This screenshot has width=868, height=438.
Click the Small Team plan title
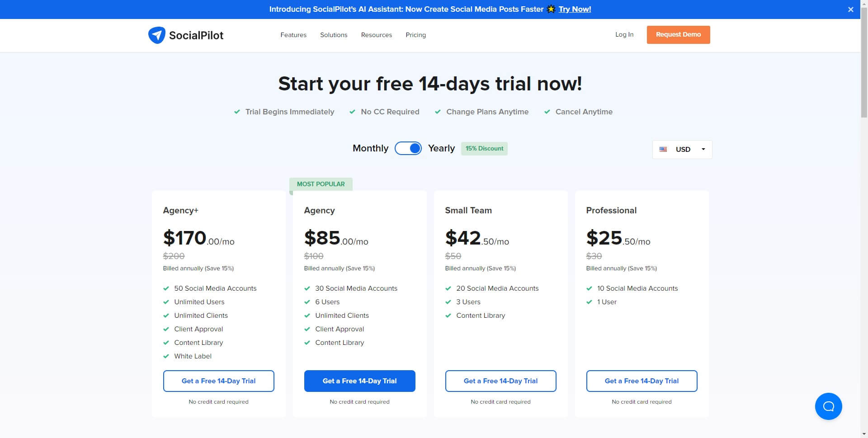tap(468, 211)
